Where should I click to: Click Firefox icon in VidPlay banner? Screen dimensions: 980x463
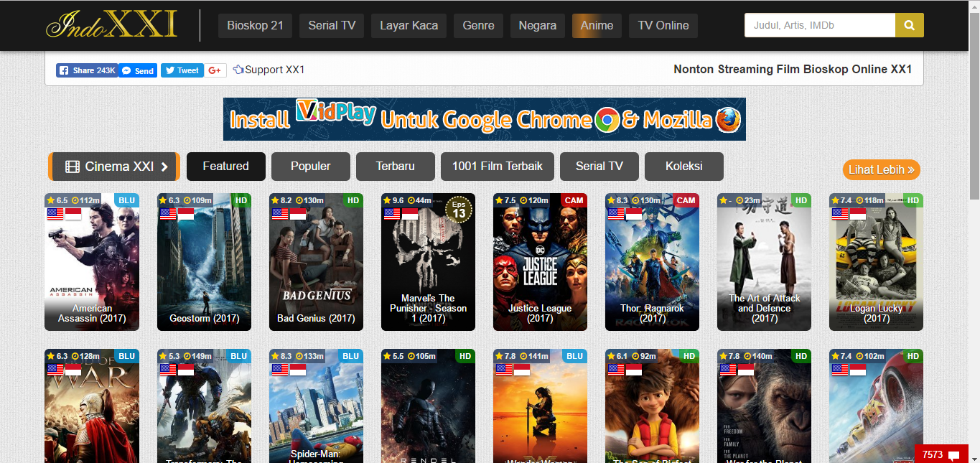728,119
